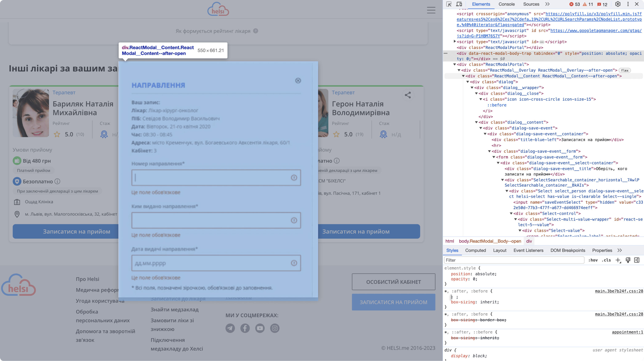Click the Styles Filter input
Viewport: 644px width, 361px height.
coord(514,260)
